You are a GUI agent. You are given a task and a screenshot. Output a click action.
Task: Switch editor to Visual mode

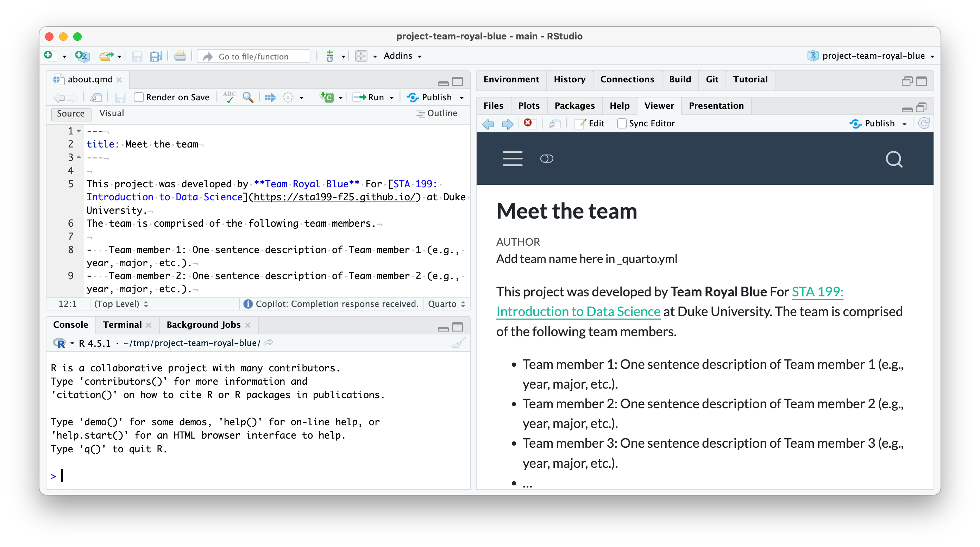112,113
